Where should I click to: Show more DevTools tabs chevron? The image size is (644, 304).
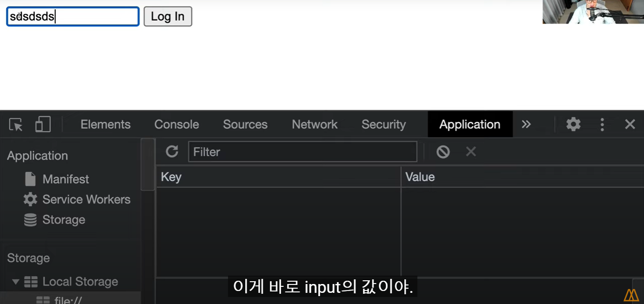coord(526,125)
